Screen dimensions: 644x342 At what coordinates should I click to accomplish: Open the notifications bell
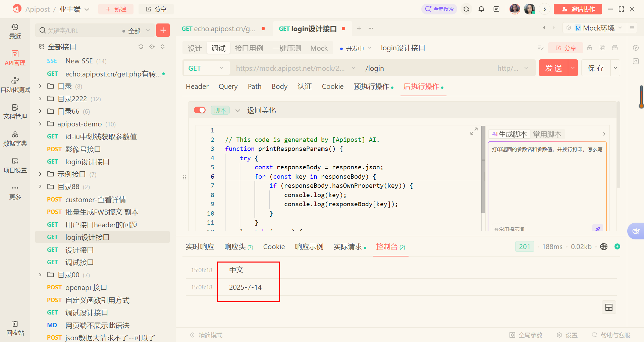tap(481, 9)
